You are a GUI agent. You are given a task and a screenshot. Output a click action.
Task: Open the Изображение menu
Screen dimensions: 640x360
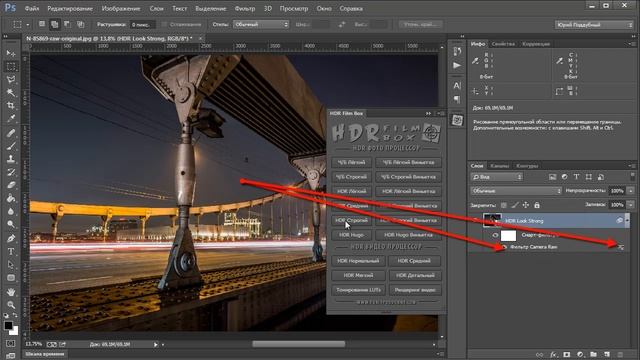[x=121, y=8]
